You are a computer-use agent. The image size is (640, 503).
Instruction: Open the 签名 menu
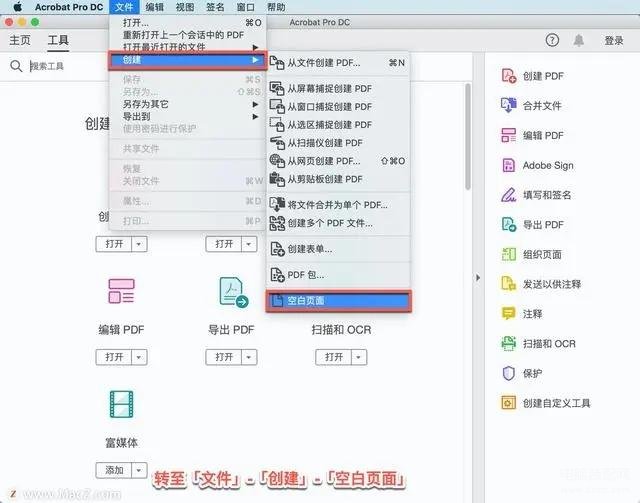(215, 7)
